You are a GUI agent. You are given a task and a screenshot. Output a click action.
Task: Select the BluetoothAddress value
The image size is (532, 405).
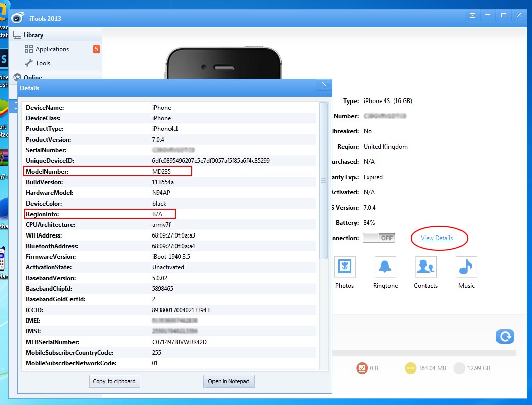(173, 246)
